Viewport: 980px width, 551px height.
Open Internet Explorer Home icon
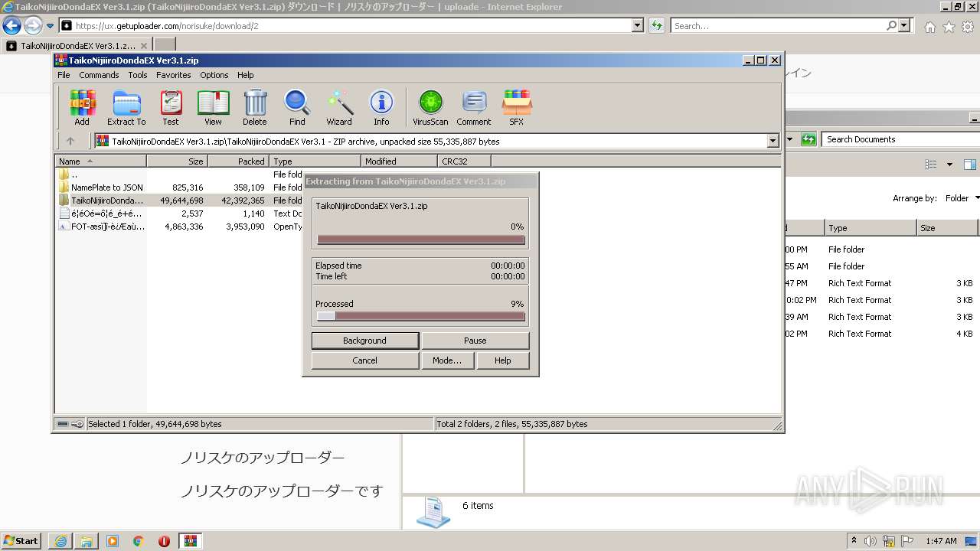929,27
